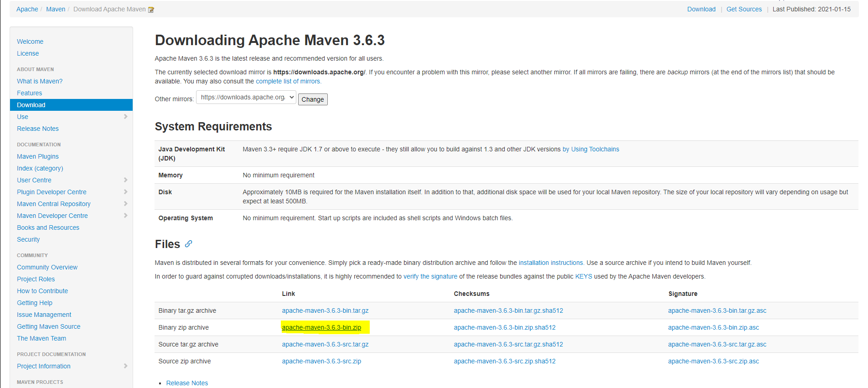868x388 pixels.
Task: Download apache-maven-3.6.3-src.zip
Action: (x=321, y=361)
